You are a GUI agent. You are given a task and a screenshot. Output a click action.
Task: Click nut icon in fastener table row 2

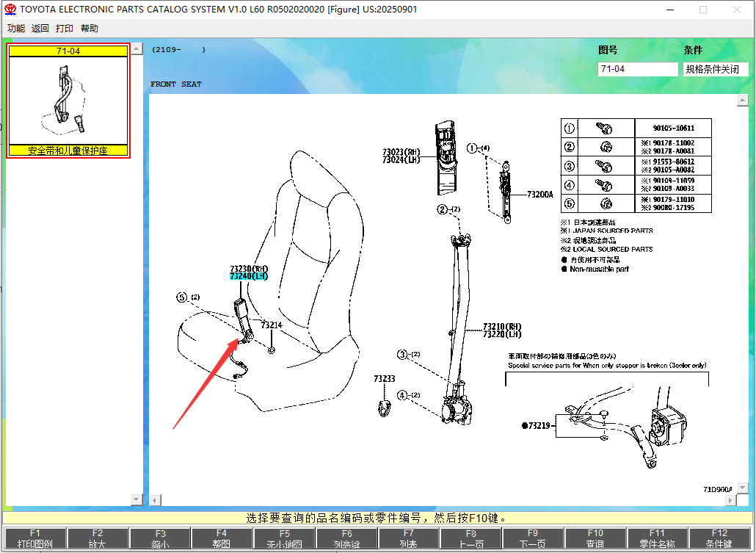point(606,147)
